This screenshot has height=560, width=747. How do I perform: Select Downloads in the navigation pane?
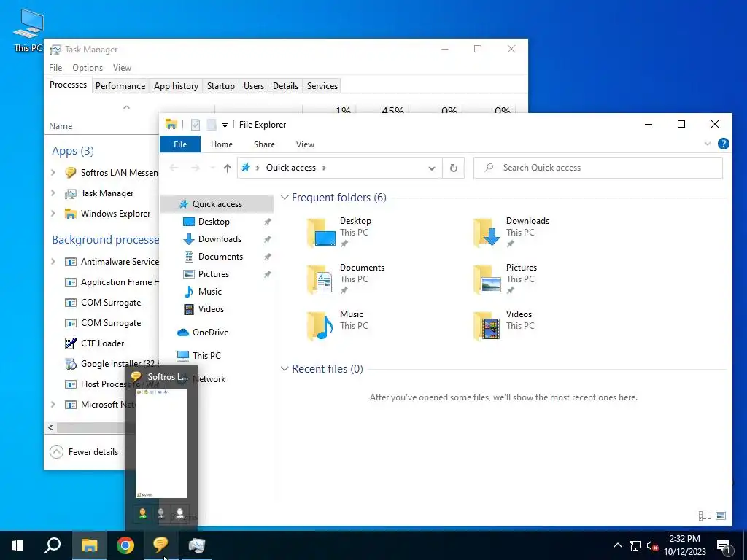tap(220, 239)
